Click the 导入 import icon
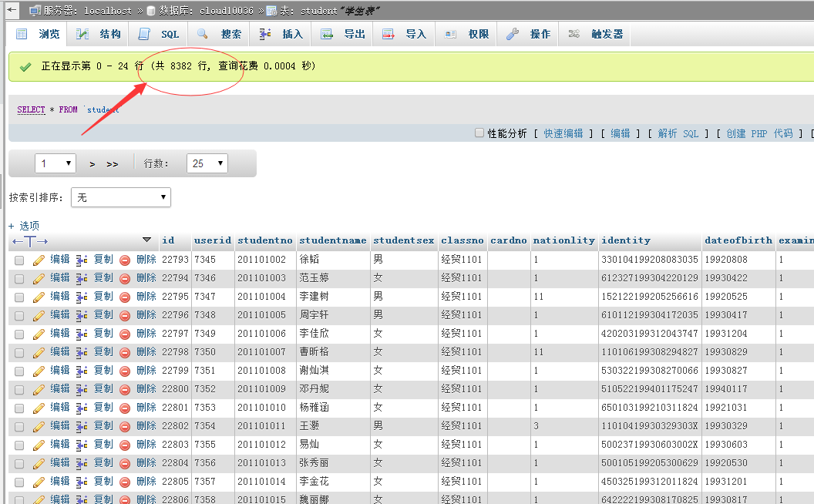This screenshot has height=504, width=814. 388,34
